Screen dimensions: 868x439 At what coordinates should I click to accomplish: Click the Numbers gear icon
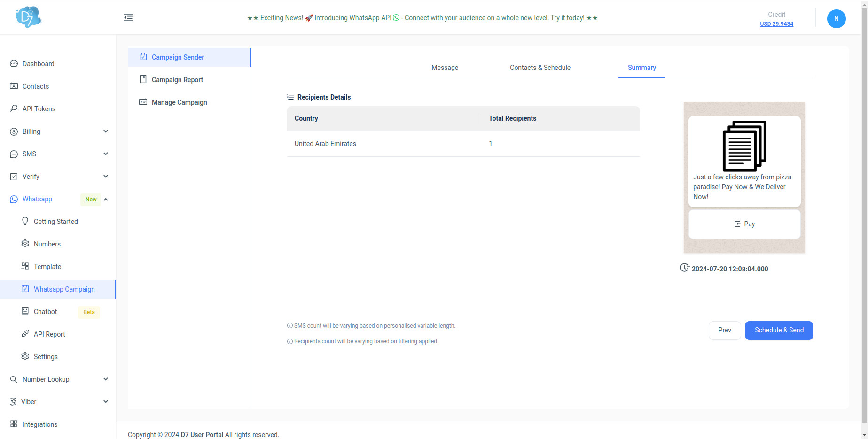point(25,244)
